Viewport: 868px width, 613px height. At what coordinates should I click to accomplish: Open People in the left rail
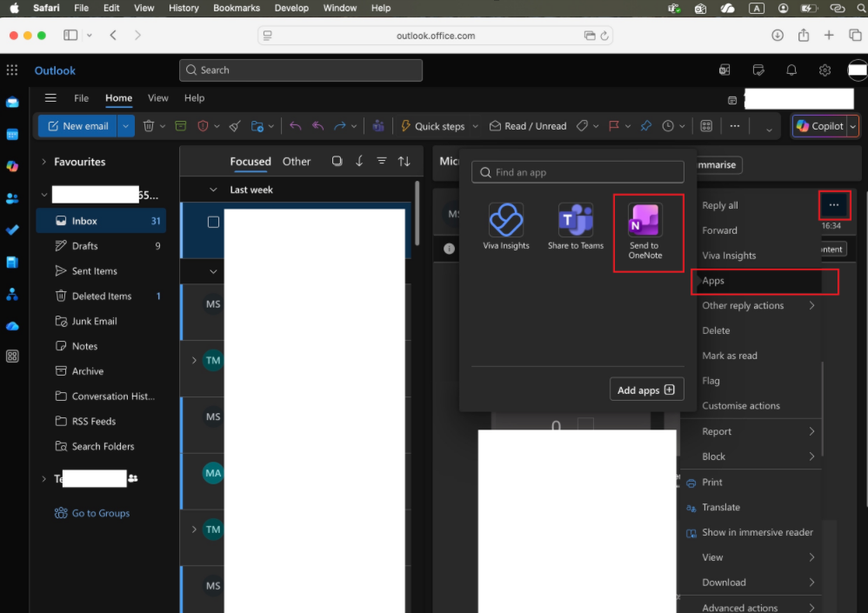pos(12,198)
